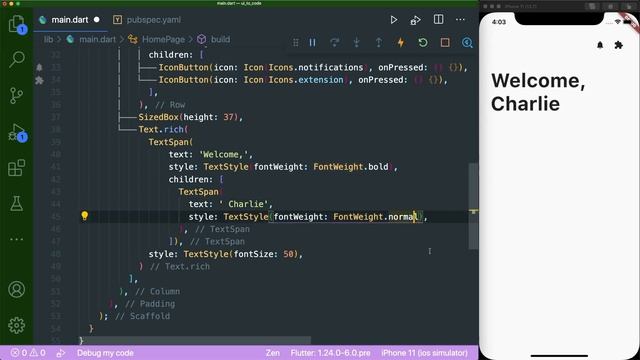Click the unsaved dot on main.dart tab

[96, 20]
